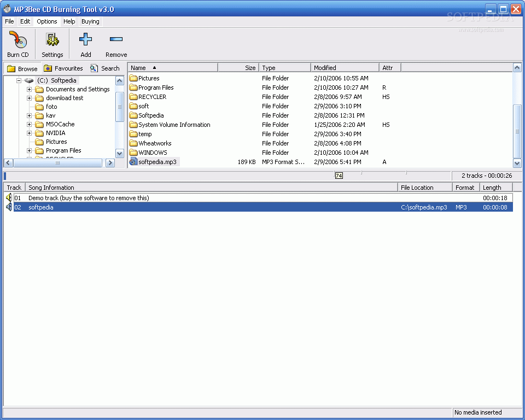Expand the MSOCache folder node

29,124
